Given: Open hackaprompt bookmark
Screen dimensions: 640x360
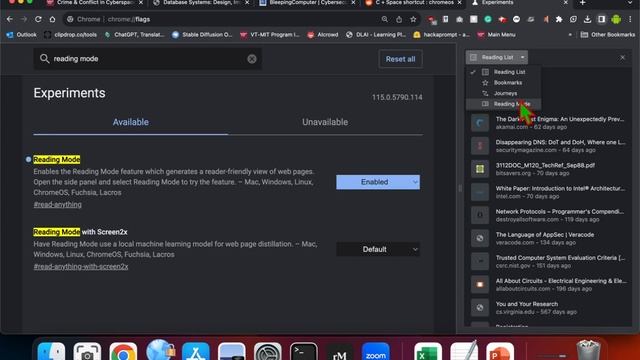Looking at the screenshot, I should 441,35.
